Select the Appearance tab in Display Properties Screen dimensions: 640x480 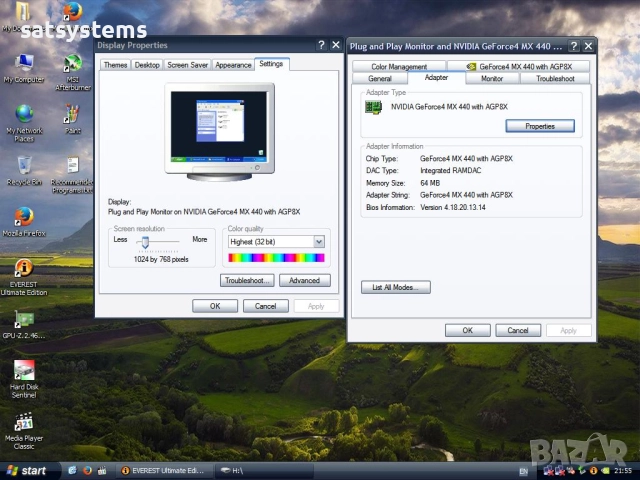[233, 65]
